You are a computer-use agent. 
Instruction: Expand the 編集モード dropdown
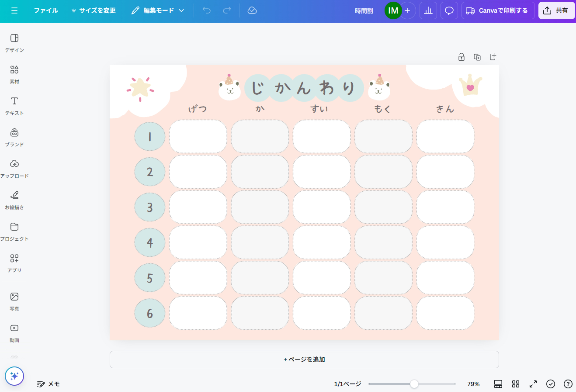pyautogui.click(x=158, y=10)
